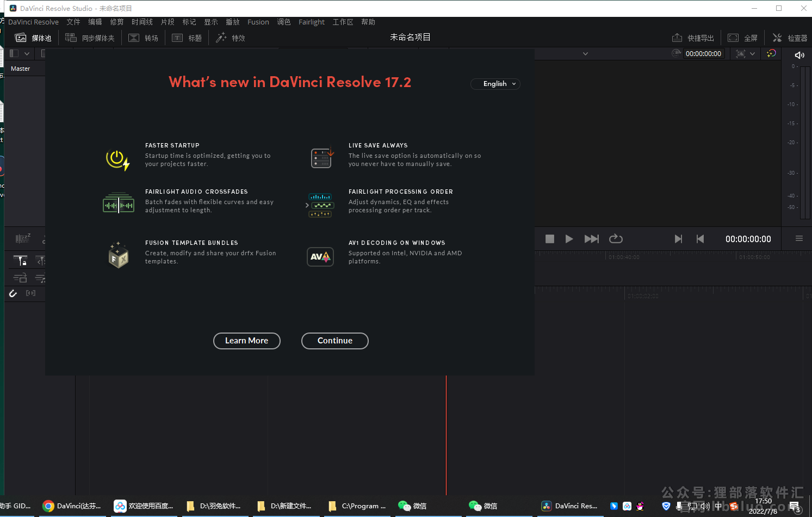The height and width of the screenshot is (517, 812).
Task: Click the stop playback button
Action: click(550, 239)
